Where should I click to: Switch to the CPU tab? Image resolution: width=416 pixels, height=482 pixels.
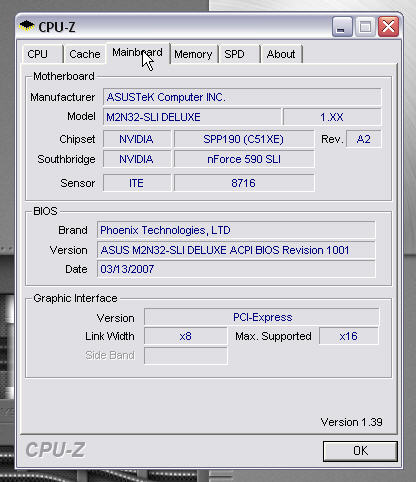click(x=43, y=54)
